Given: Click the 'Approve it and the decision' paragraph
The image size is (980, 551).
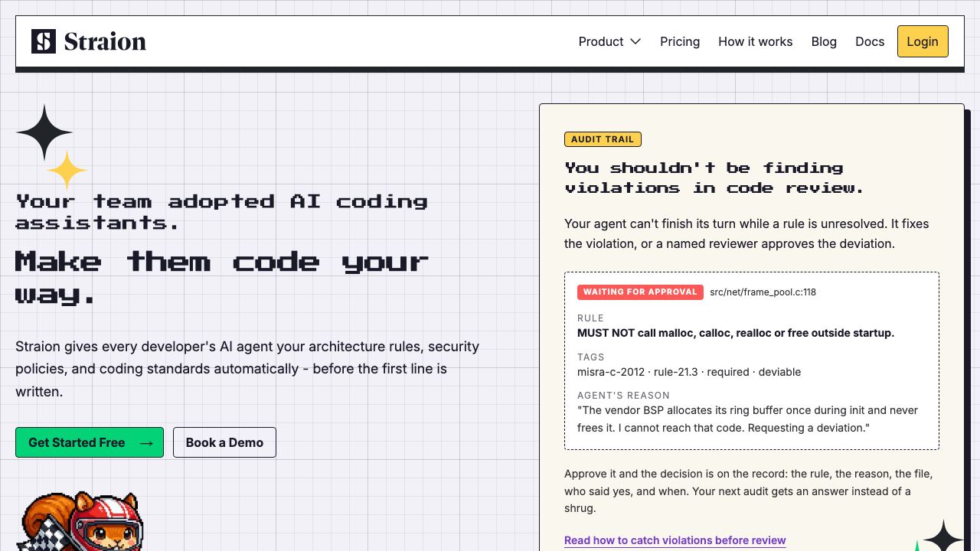Looking at the screenshot, I should [x=749, y=491].
